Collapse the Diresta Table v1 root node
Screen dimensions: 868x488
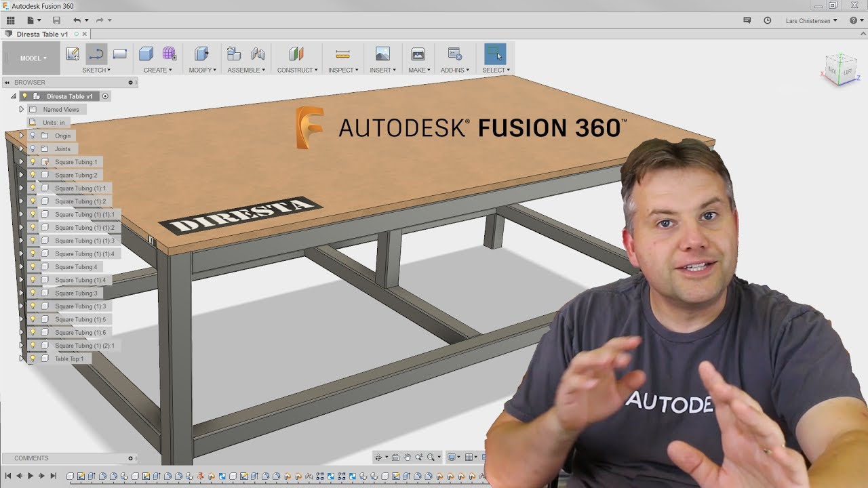13,96
